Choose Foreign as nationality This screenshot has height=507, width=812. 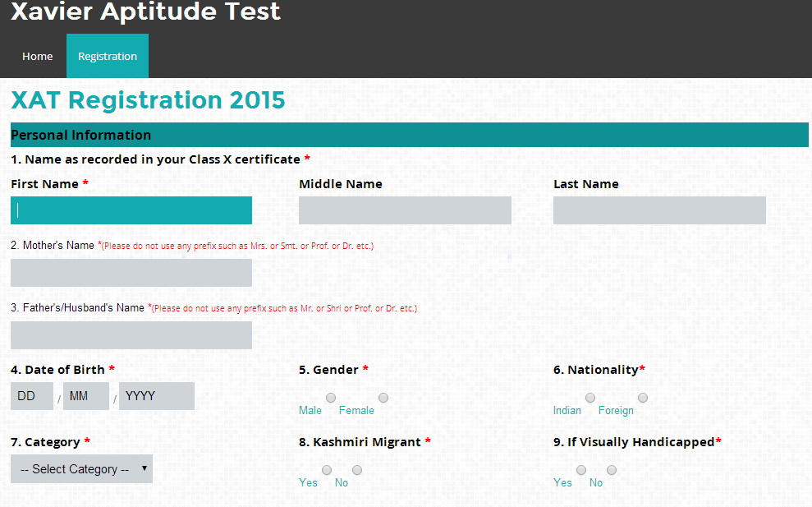point(643,397)
